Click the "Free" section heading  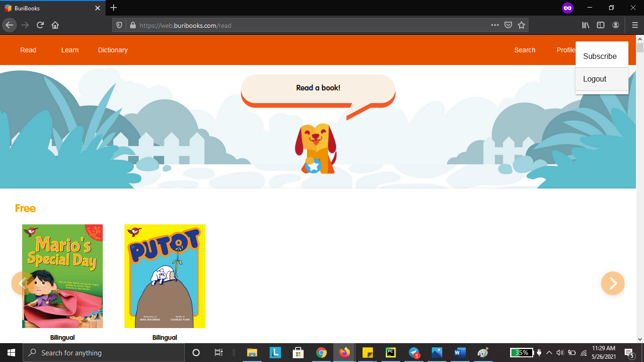(x=25, y=208)
